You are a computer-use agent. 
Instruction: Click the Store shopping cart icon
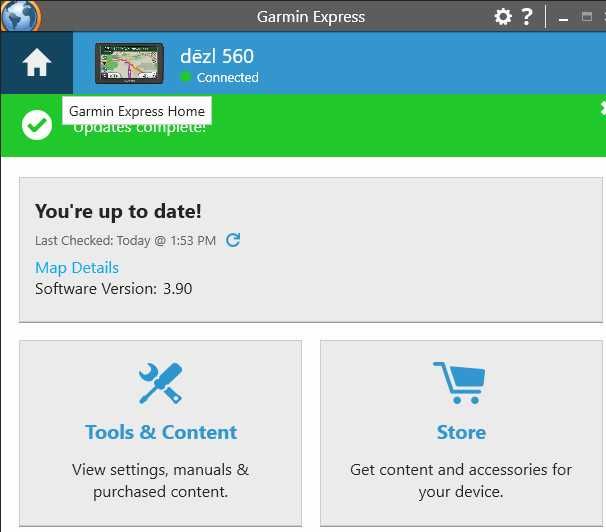point(459,383)
